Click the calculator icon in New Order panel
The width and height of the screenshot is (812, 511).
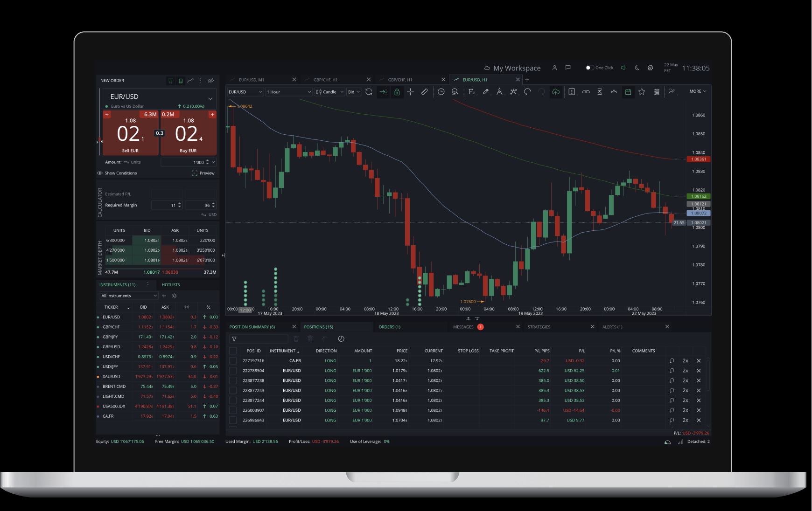(181, 81)
